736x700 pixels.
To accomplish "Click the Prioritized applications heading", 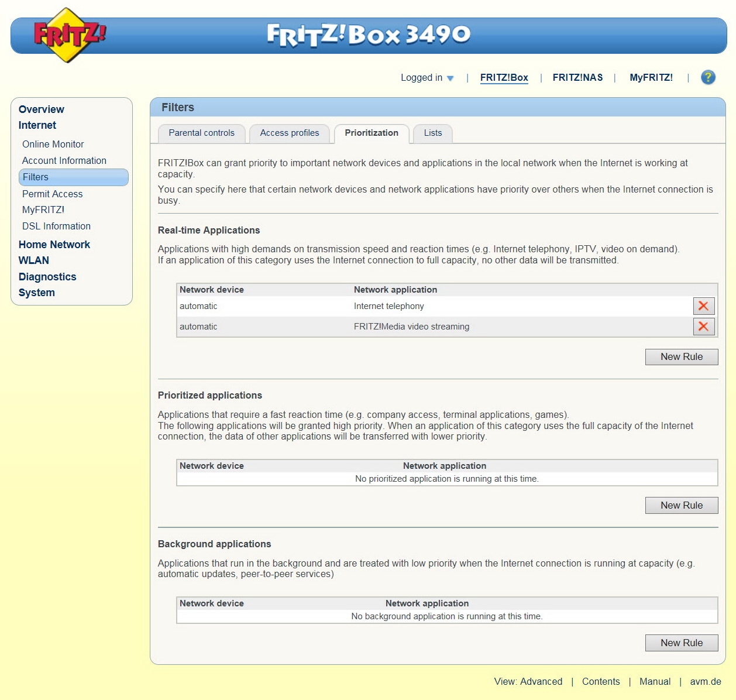I will (210, 396).
